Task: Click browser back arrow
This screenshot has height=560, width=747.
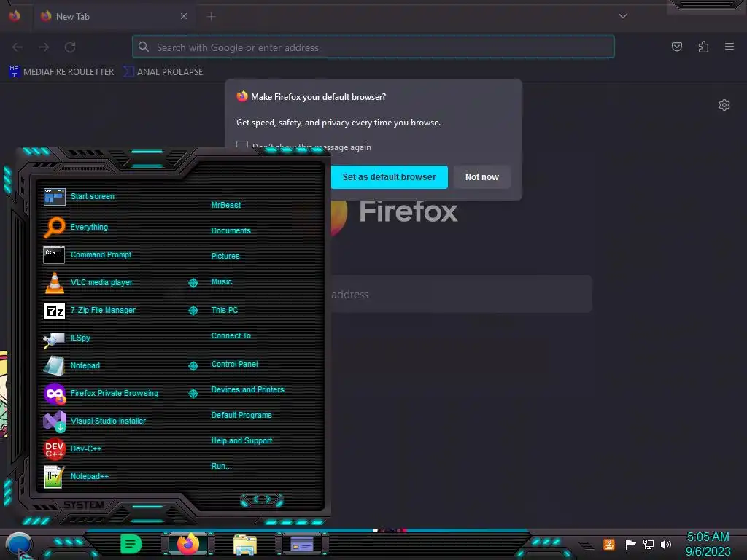Action: point(18,47)
